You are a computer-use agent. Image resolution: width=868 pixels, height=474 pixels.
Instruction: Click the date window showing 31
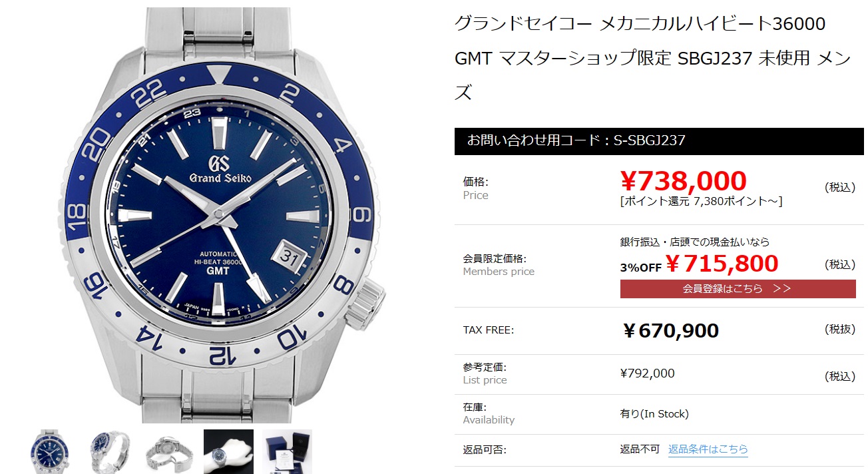coord(290,256)
